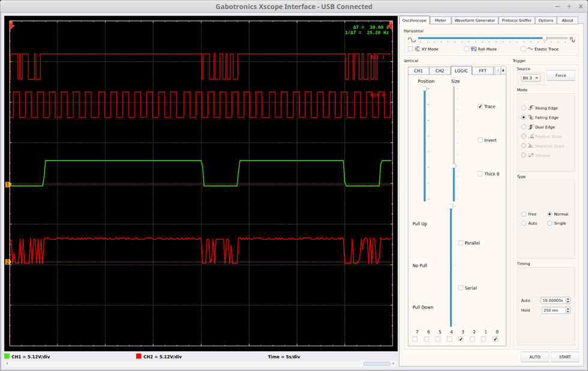The height and width of the screenshot is (371, 588).
Task: Enable the Invert checkbox
Action: point(480,140)
